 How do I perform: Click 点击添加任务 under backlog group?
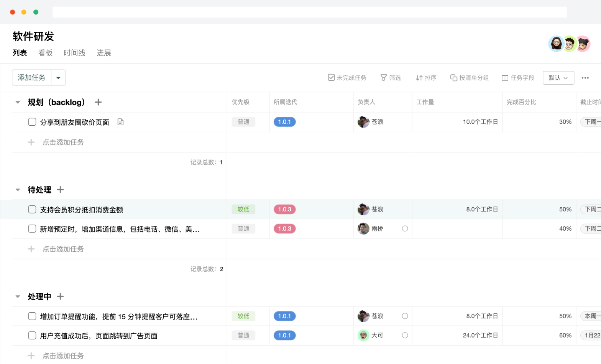[x=63, y=142]
